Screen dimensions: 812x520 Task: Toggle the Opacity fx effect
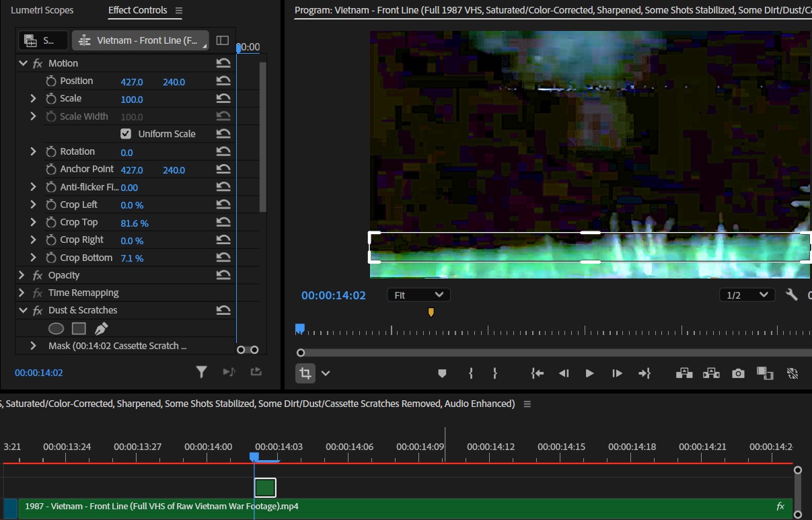[x=38, y=276]
